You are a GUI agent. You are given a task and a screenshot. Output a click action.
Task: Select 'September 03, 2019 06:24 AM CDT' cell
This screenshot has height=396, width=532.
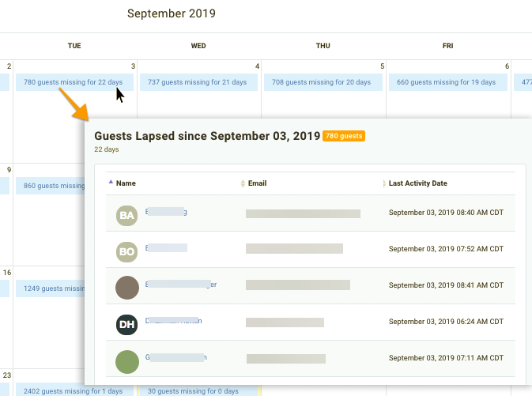pyautogui.click(x=446, y=322)
